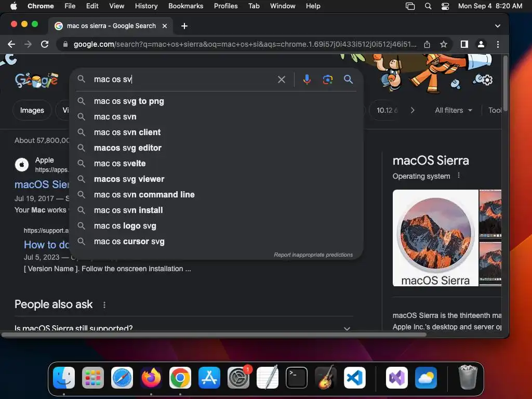Open the Chrome three-dot menu

coord(498,44)
